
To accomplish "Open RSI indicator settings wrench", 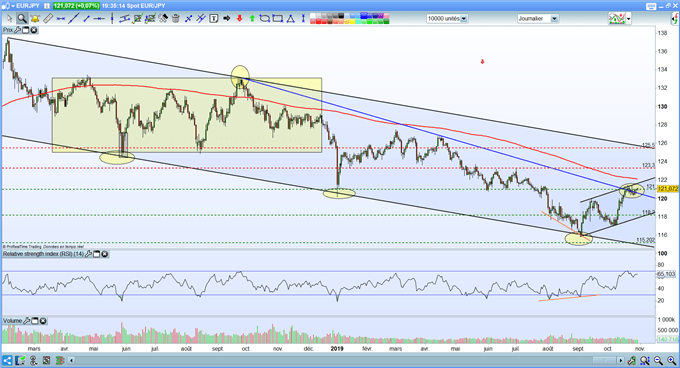I will click(89, 254).
